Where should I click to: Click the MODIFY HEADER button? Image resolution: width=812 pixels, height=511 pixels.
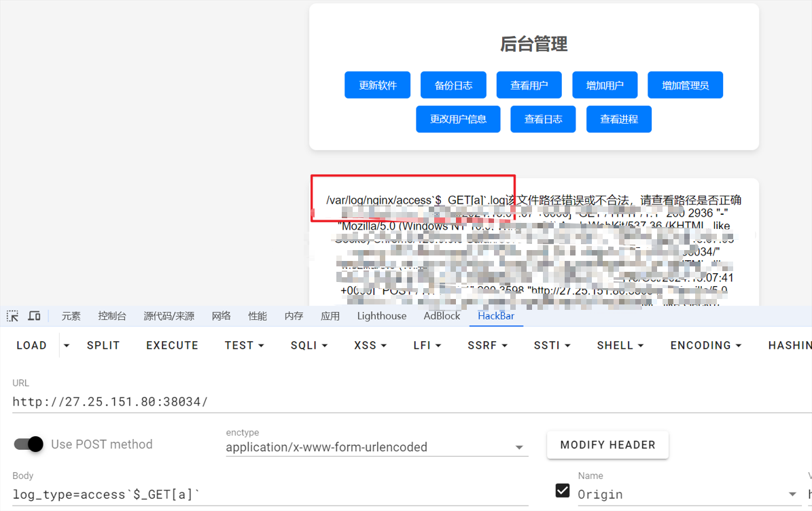click(x=607, y=445)
